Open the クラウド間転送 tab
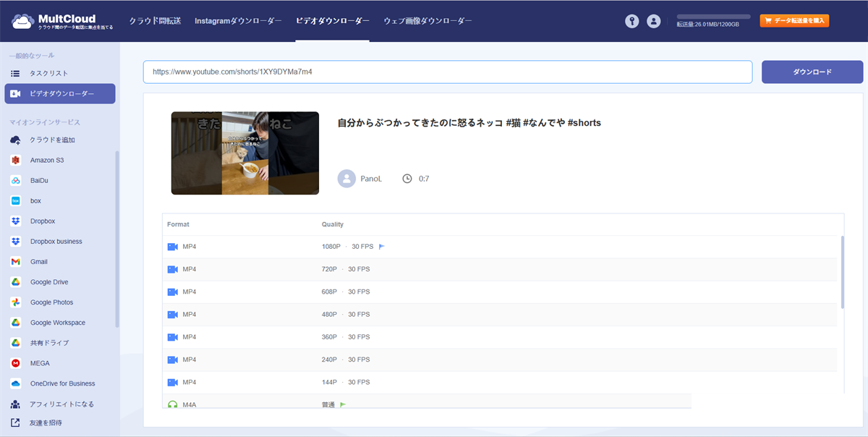The width and height of the screenshot is (868, 437). 155,21
